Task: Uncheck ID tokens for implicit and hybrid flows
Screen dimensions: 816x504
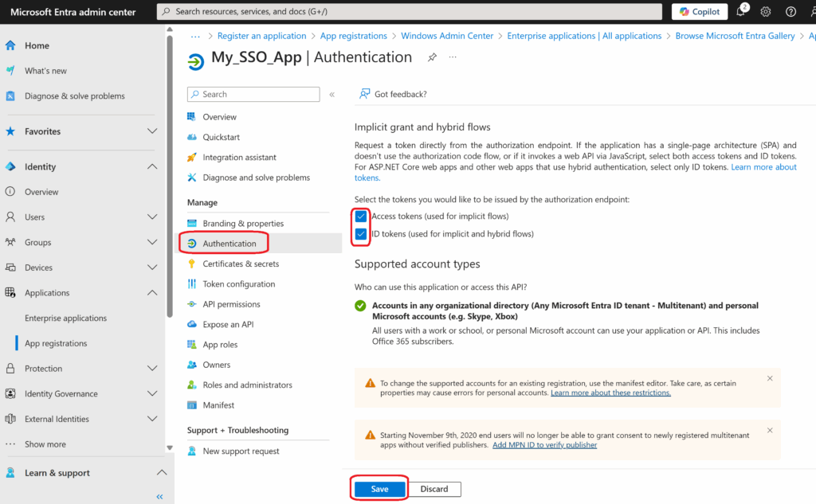Action: [x=361, y=234]
